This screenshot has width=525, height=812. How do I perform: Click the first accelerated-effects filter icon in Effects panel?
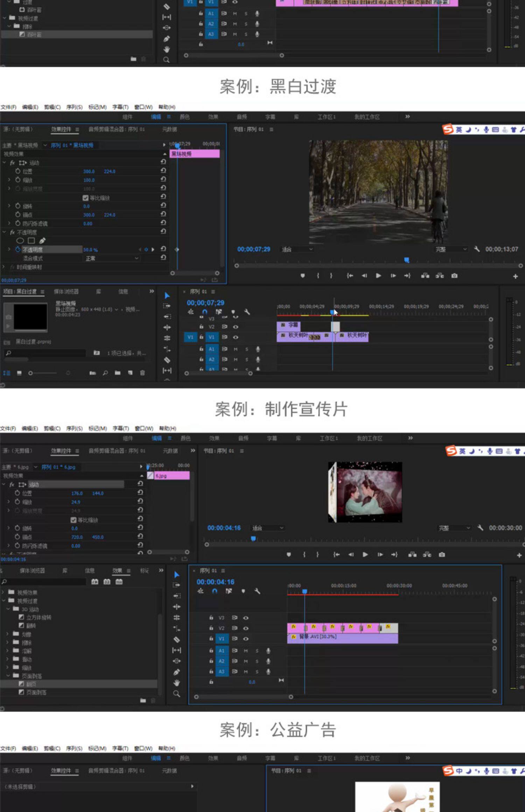[95, 582]
